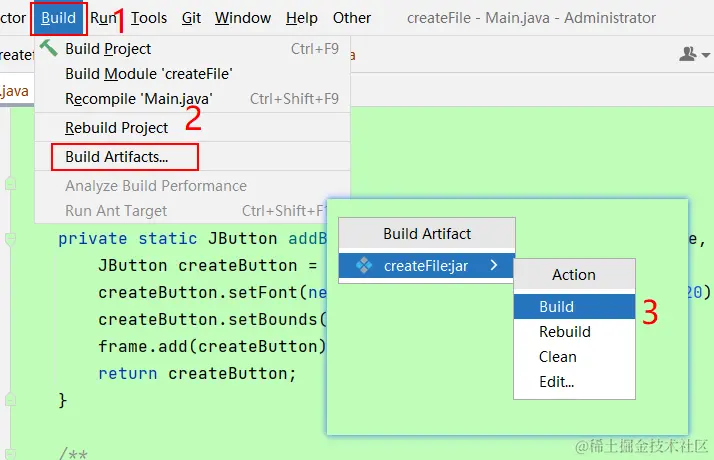Click the fold marker beside comment start
714x460 pixels.
point(10,454)
